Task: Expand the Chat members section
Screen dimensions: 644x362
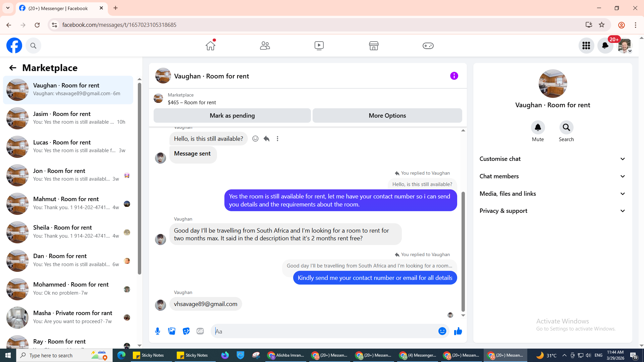Action: (552, 176)
